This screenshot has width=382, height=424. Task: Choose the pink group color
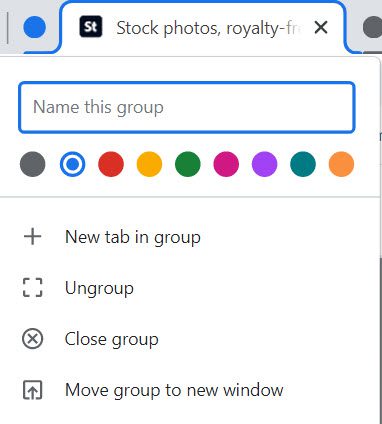(x=226, y=164)
